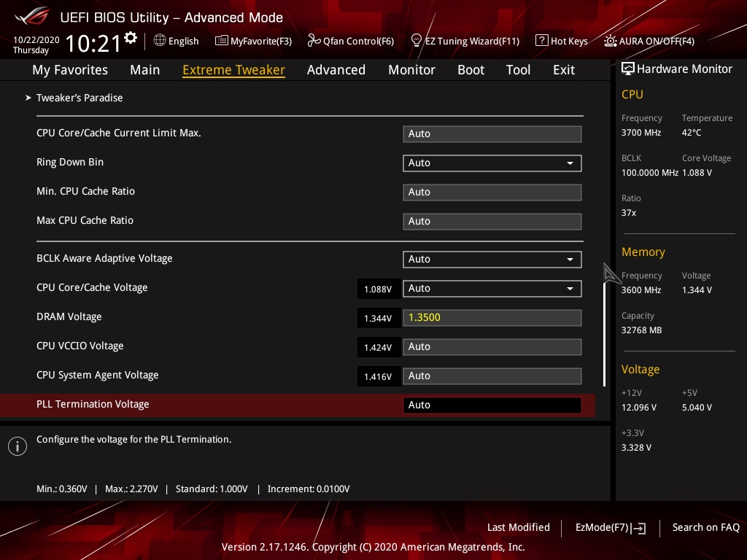Open Hot Keys question mark icon
This screenshot has height=560, width=747.
[x=542, y=41]
